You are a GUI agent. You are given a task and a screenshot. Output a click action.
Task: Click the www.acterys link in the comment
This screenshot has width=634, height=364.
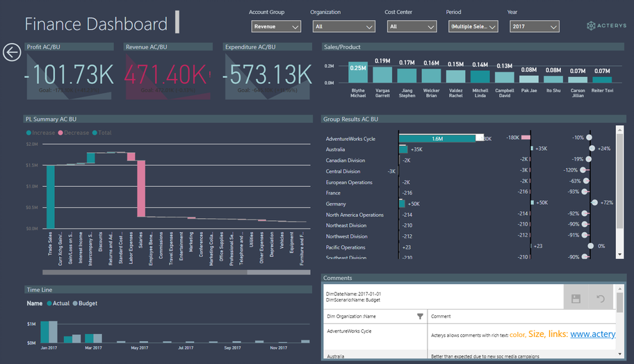[593, 334]
